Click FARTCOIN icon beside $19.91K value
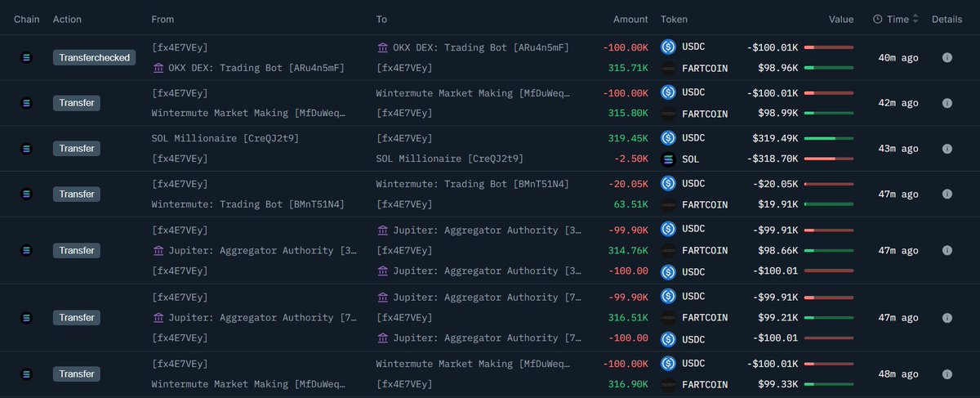Image resolution: width=980 pixels, height=398 pixels. point(668,205)
